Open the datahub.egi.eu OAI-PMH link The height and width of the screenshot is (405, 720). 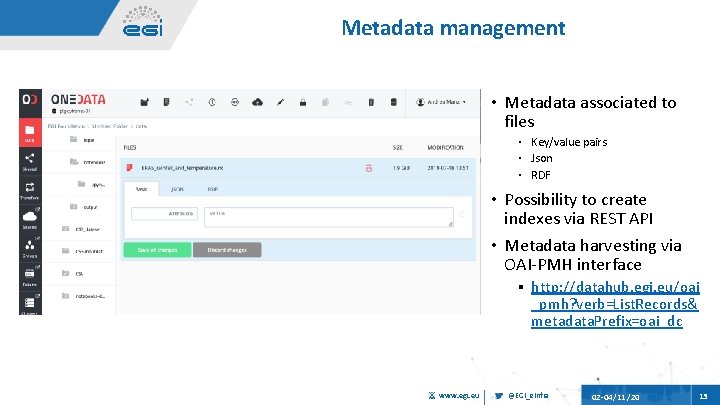click(x=615, y=304)
